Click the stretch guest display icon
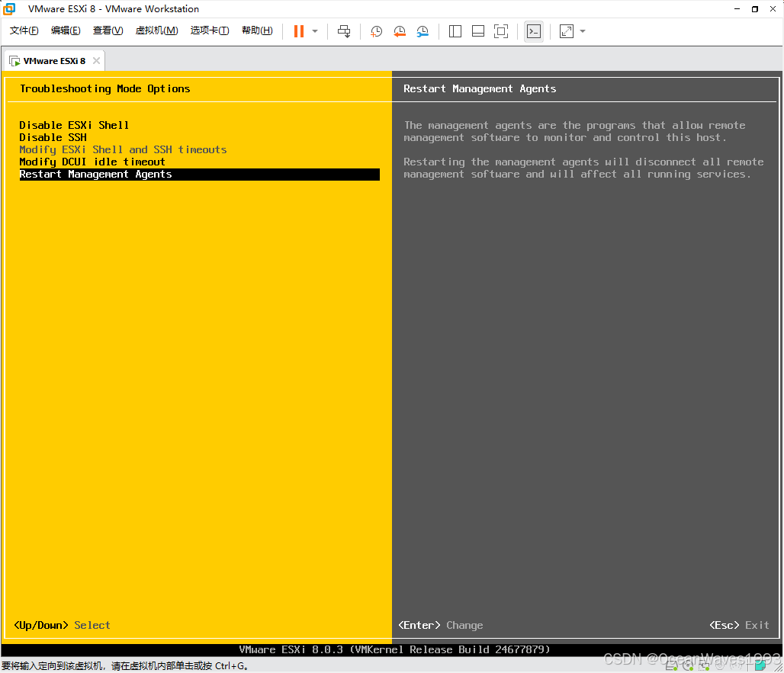This screenshot has width=784, height=673. 567,31
